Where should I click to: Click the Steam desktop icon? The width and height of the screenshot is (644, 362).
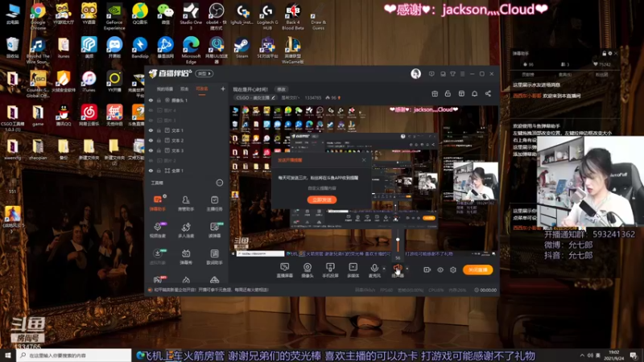242,48
